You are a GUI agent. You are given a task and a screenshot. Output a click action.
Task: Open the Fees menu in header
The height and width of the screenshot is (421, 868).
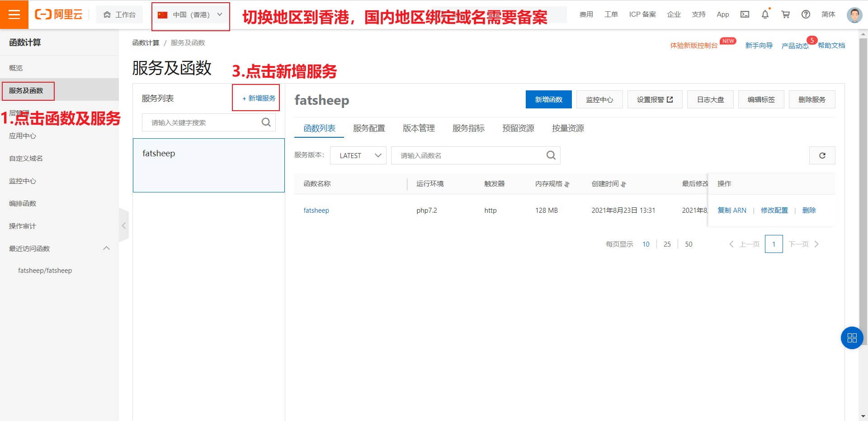point(586,14)
